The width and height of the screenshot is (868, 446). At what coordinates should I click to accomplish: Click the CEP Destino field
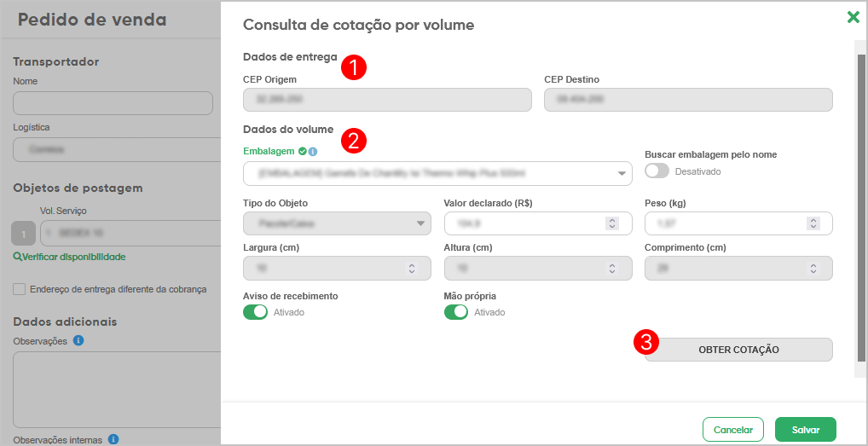[688, 100]
